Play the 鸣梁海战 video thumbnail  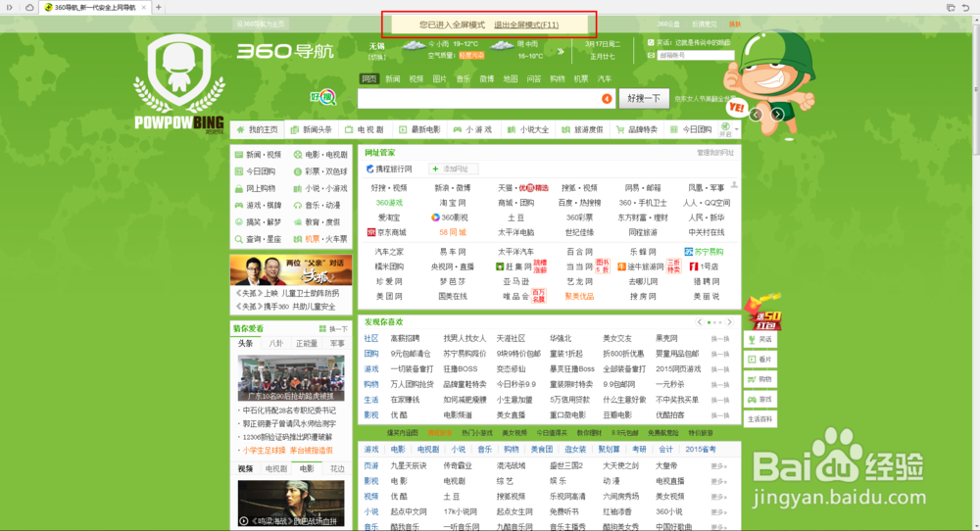[291, 504]
